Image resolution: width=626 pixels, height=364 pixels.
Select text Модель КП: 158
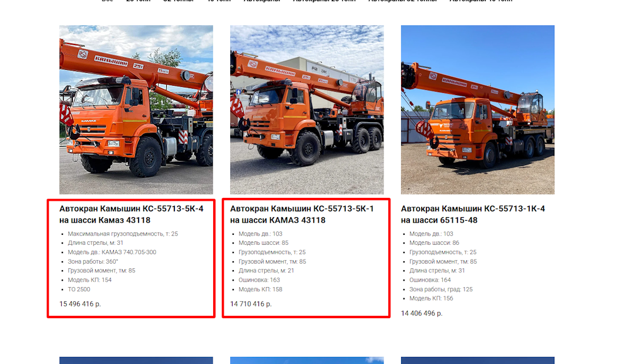point(261,289)
